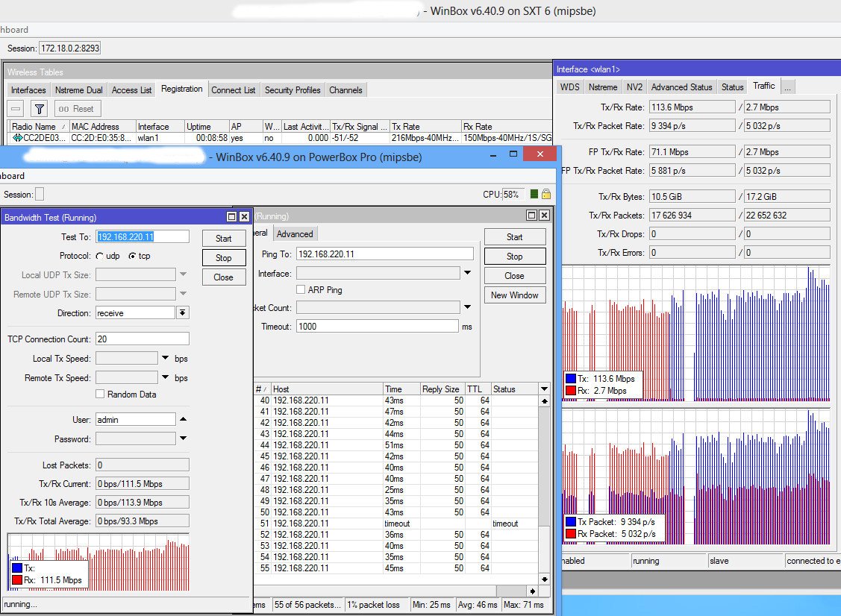Image resolution: width=841 pixels, height=616 pixels.
Task: Click the green status square beside CPU
Action: click(534, 194)
